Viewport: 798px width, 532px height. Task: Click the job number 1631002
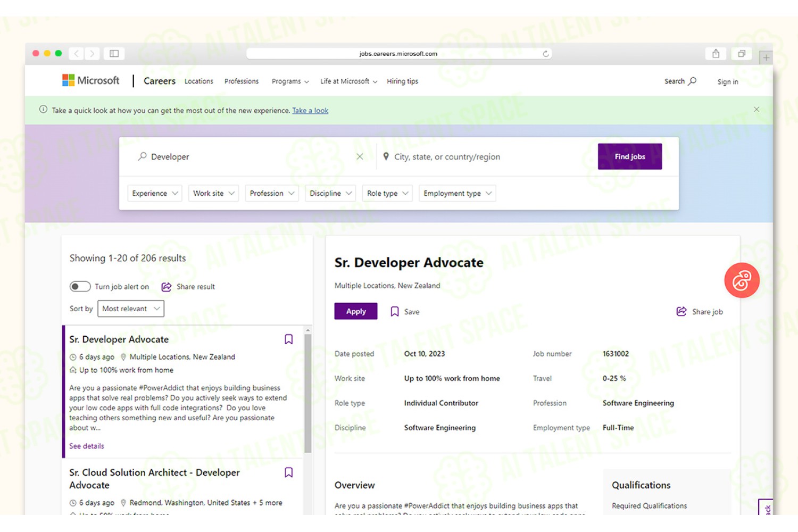(x=616, y=354)
